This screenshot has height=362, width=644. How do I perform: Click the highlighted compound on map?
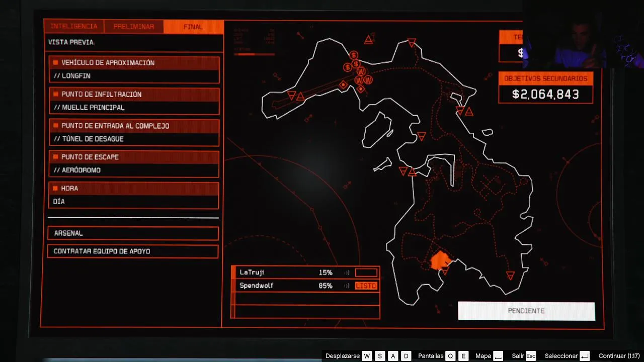coord(440,260)
